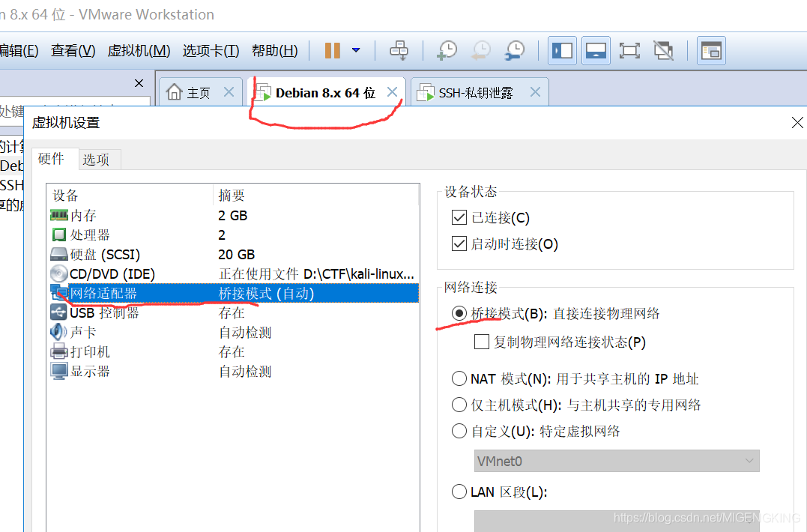Open the 查看(V) menu

point(73,50)
